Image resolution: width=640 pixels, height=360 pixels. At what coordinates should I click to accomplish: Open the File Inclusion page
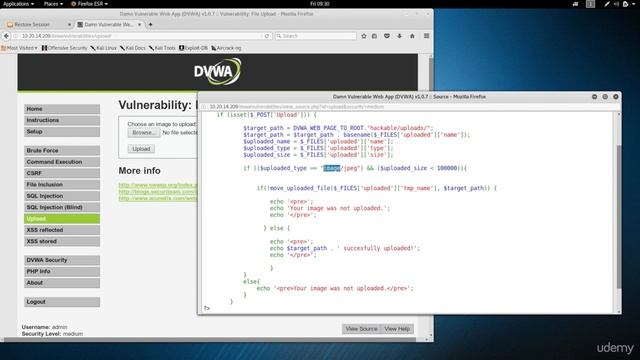coord(62,185)
